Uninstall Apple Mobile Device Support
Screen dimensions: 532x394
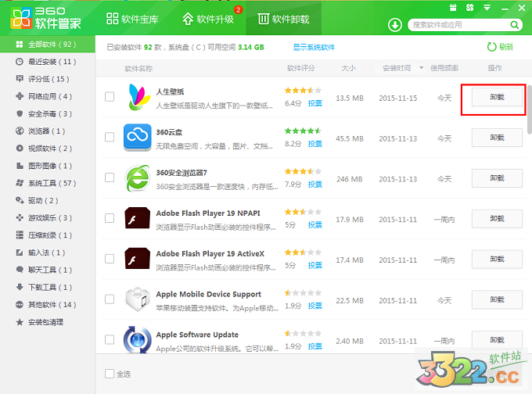pyautogui.click(x=497, y=299)
